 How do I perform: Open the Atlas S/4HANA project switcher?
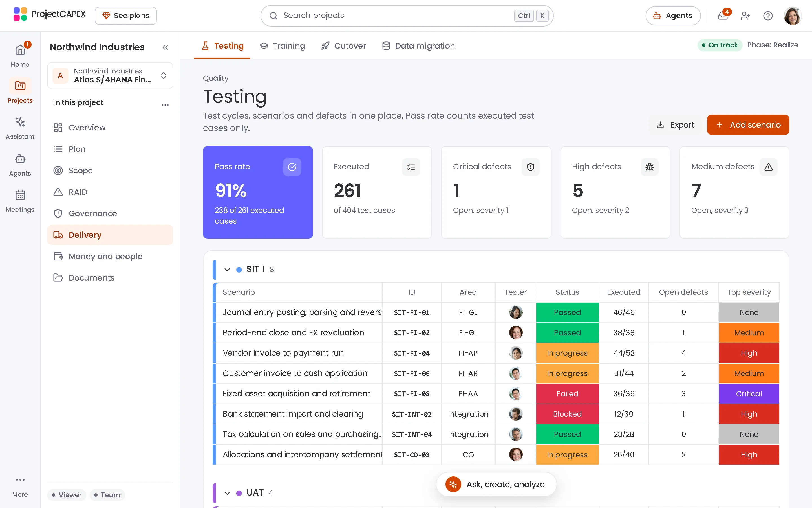pos(110,76)
